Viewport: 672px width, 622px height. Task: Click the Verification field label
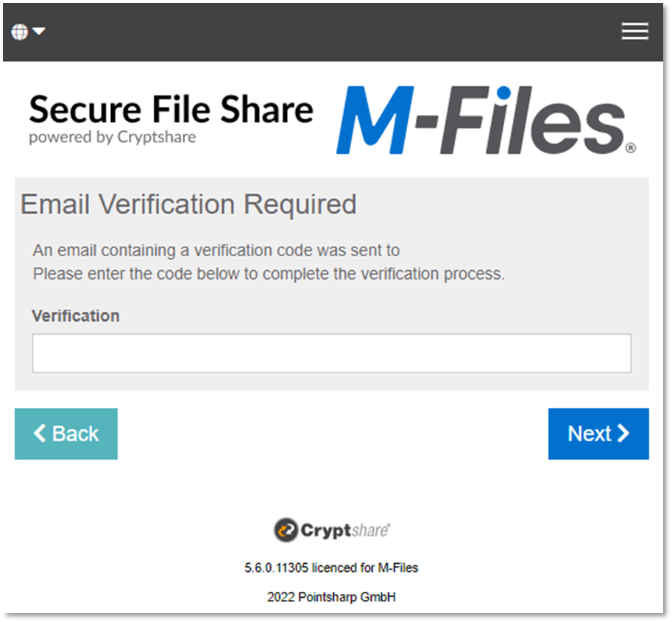76,316
